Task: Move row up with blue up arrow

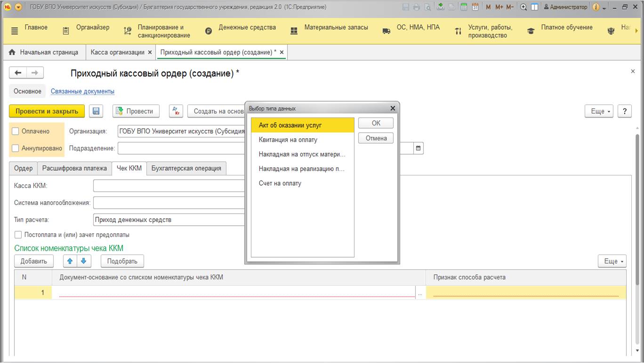Action: 69,261
